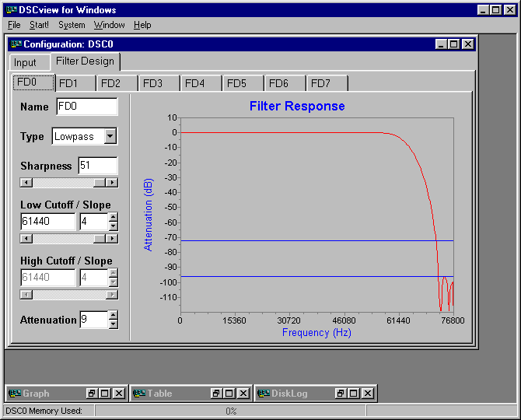Open the File menu
This screenshot has width=521, height=420.
[14, 25]
